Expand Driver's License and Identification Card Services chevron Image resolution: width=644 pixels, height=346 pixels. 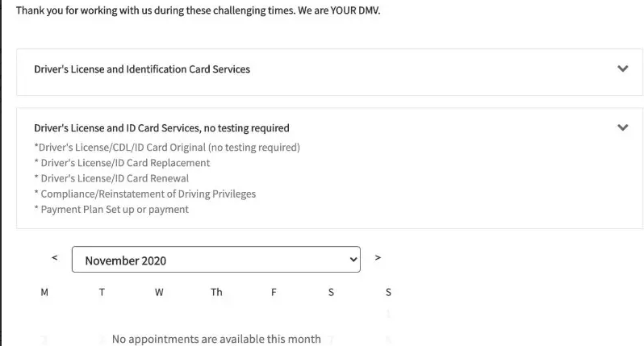point(622,69)
